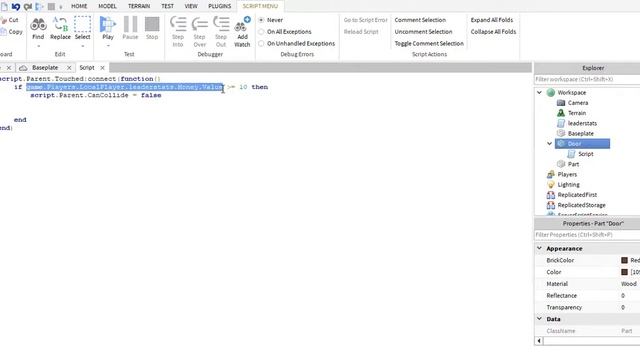Click Uncomment Selection

(x=423, y=32)
